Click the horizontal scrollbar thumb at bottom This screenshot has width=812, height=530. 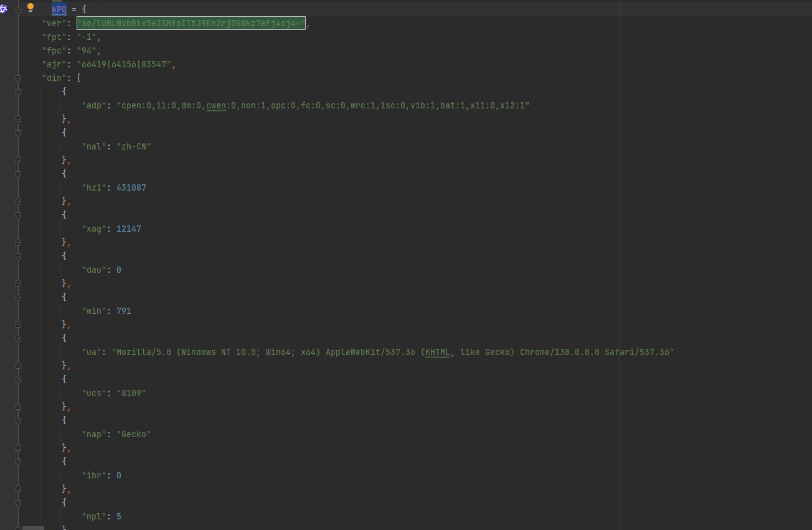click(x=33, y=528)
